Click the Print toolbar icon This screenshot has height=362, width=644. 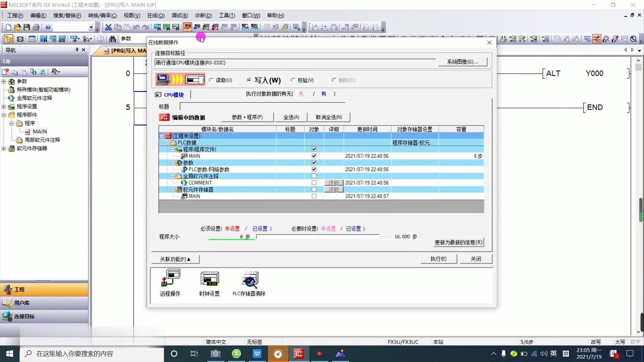coord(36,27)
